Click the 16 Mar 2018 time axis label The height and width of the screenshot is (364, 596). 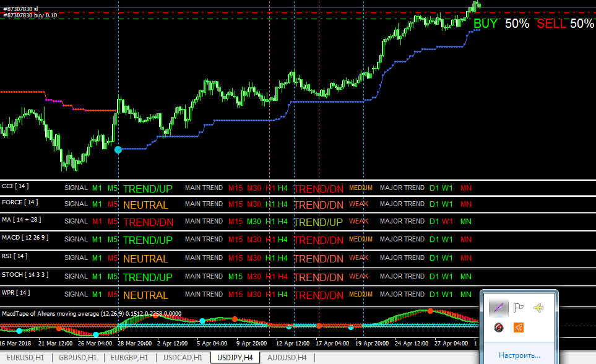15,344
